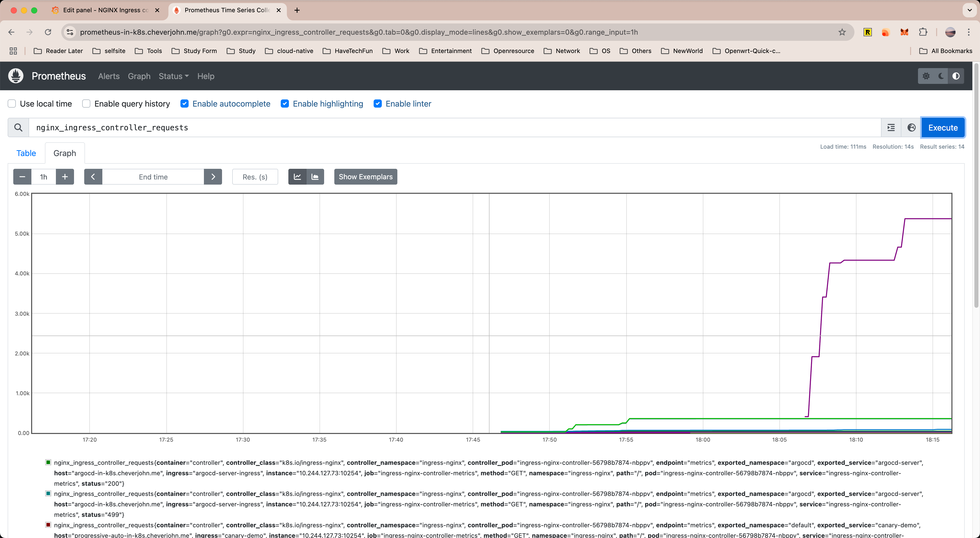Focus the PromQL expression input field
The width and height of the screenshot is (980, 538).
455,127
